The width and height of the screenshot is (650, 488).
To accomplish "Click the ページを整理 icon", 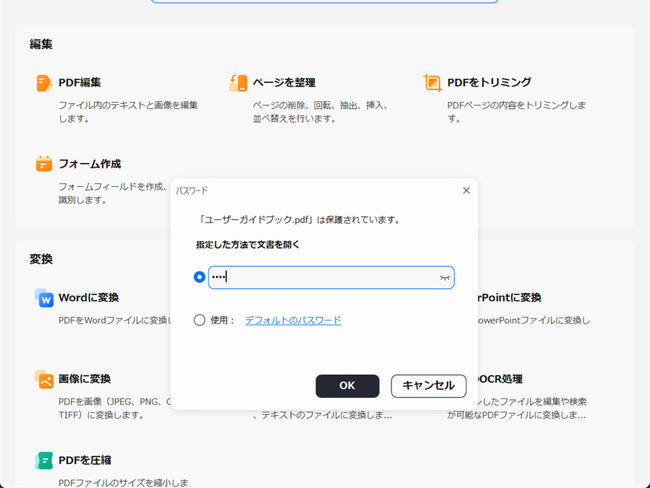I will [x=238, y=83].
